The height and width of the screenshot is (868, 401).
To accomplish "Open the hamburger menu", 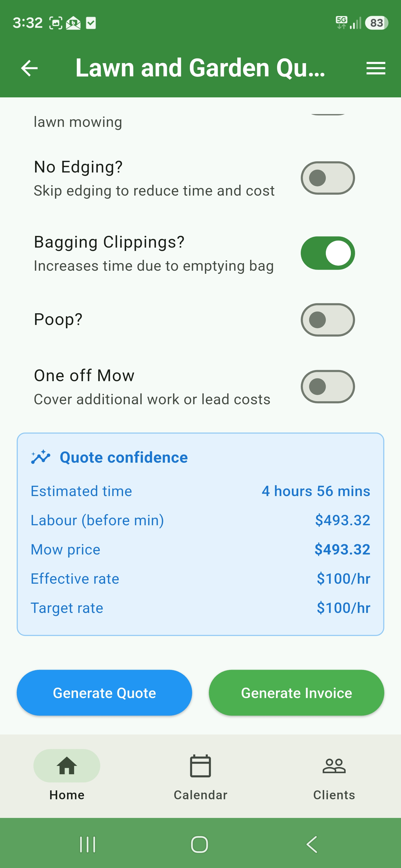I will 376,68.
